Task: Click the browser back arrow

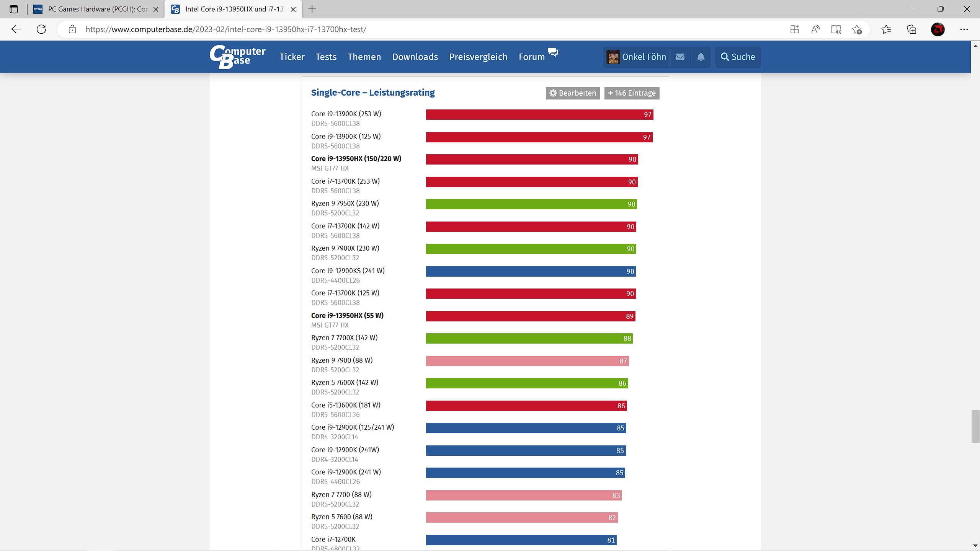Action: [x=16, y=29]
